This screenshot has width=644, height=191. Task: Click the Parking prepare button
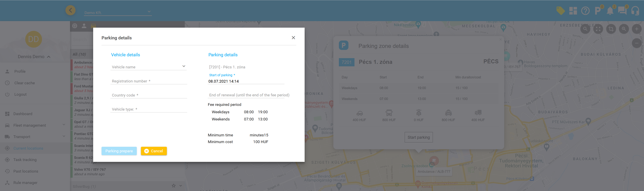point(119,151)
